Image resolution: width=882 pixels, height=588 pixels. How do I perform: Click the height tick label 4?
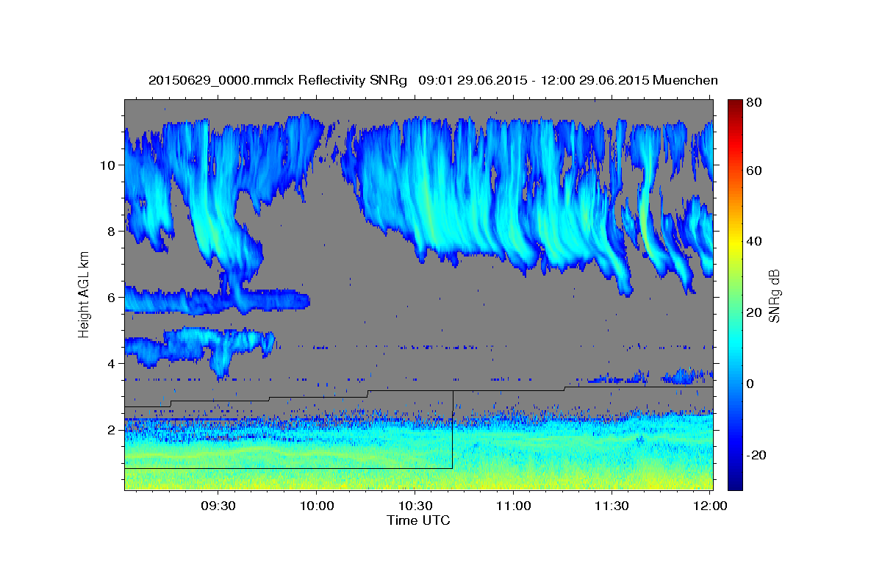tap(110, 363)
